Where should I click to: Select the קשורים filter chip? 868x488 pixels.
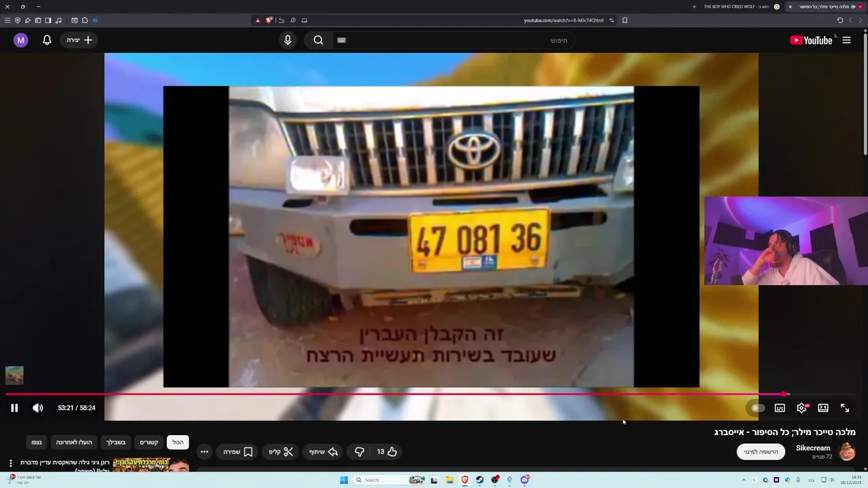point(149,443)
